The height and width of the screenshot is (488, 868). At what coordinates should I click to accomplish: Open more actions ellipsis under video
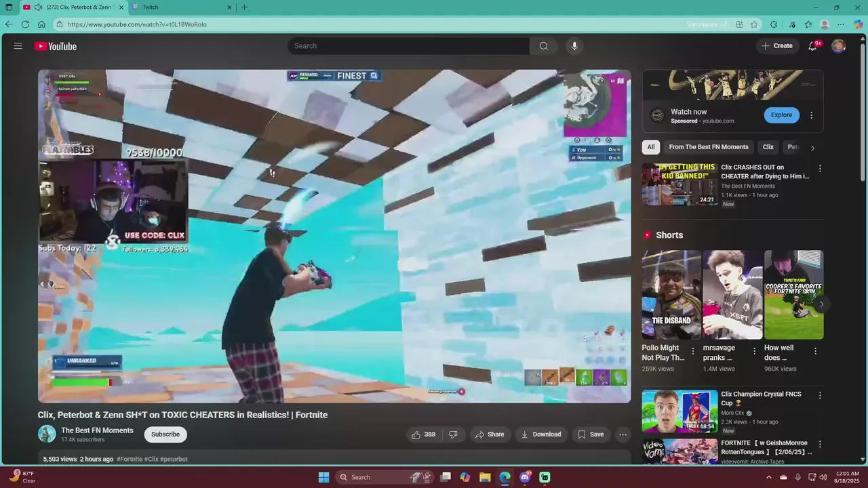click(x=623, y=434)
